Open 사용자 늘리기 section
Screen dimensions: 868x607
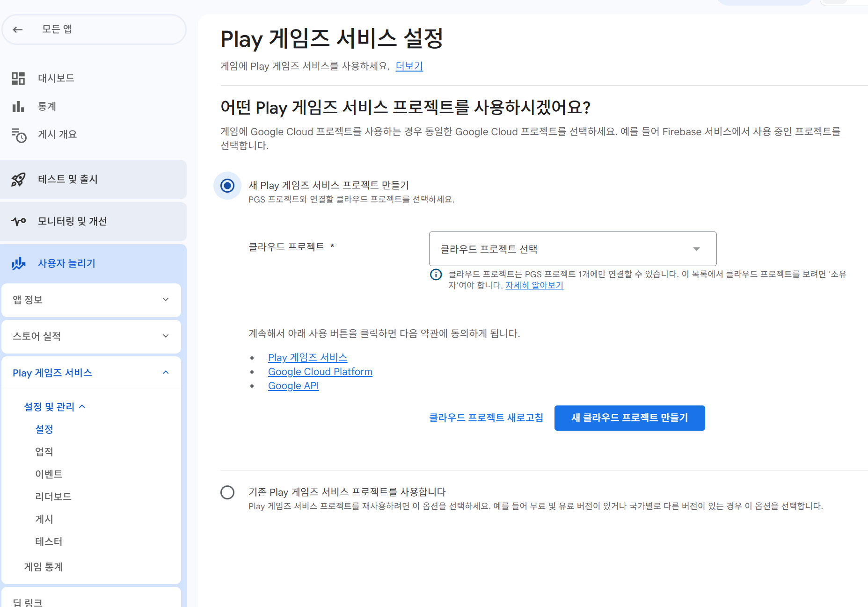pyautogui.click(x=93, y=264)
